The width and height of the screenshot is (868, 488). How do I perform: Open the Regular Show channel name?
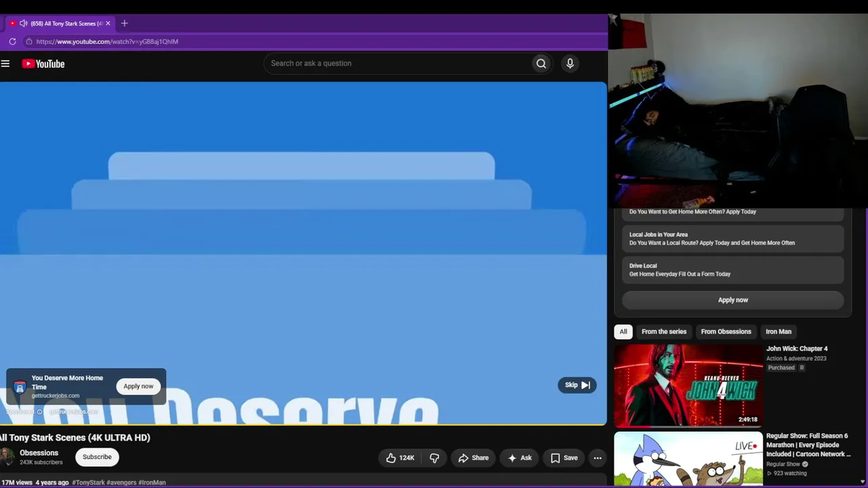[783, 464]
